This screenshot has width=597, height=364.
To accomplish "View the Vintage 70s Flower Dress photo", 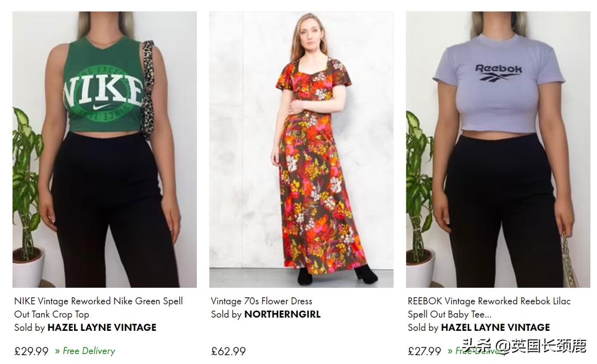I will click(x=301, y=149).
